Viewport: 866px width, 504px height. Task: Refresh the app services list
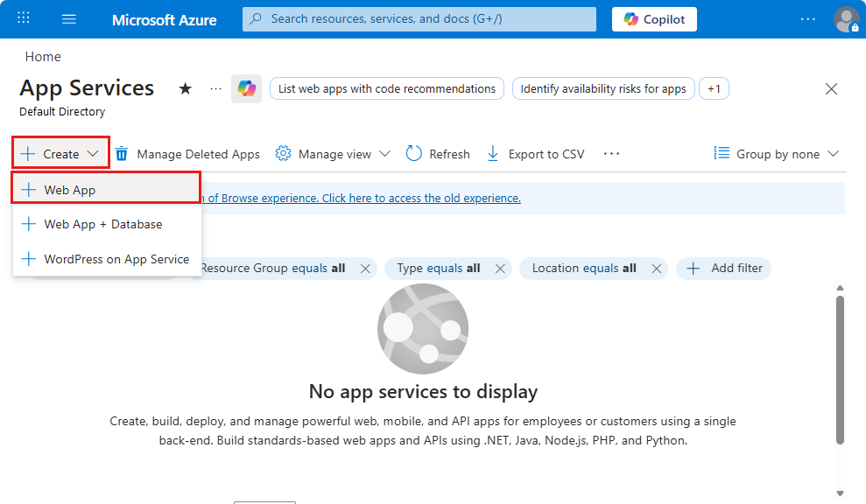pos(438,154)
